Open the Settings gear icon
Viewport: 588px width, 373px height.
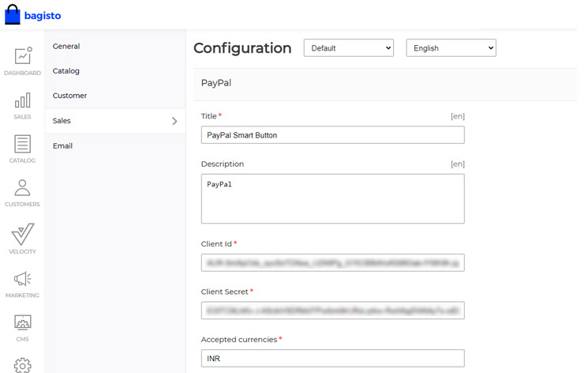(23, 365)
